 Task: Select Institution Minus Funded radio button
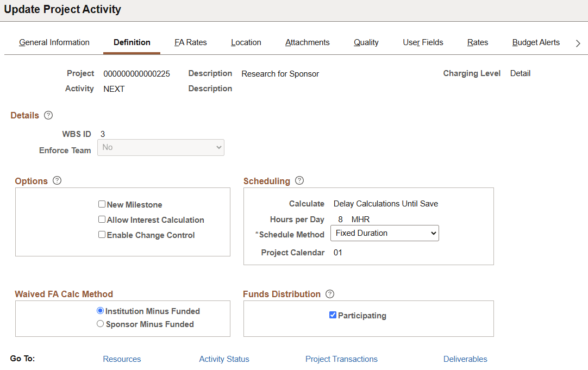(100, 311)
